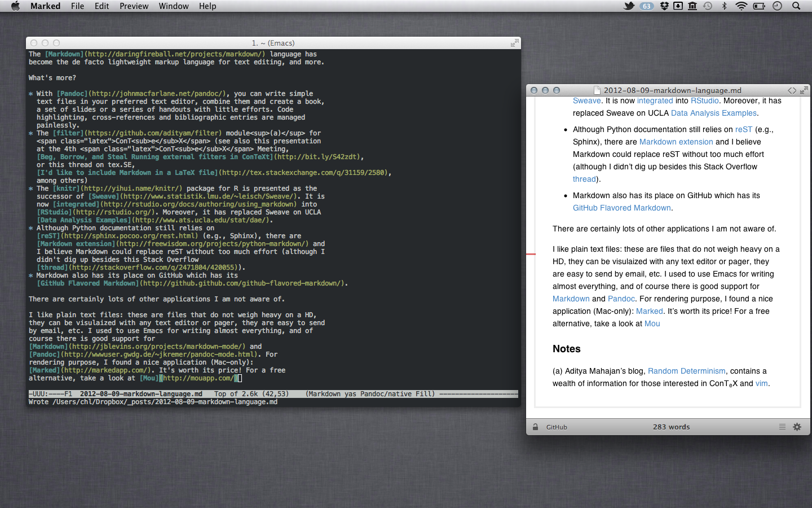The image size is (812, 508).
Task: Open the Random Determinism blog link
Action: coord(687,371)
